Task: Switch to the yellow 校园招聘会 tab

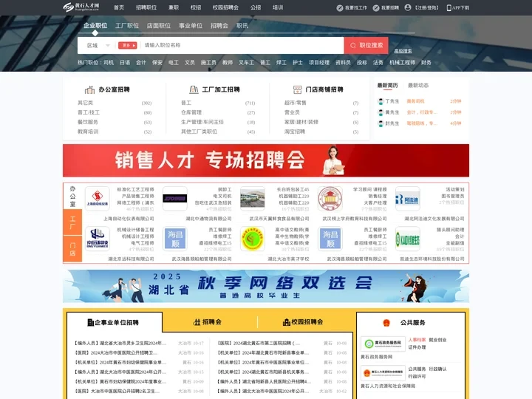Action: pyautogui.click(x=303, y=322)
